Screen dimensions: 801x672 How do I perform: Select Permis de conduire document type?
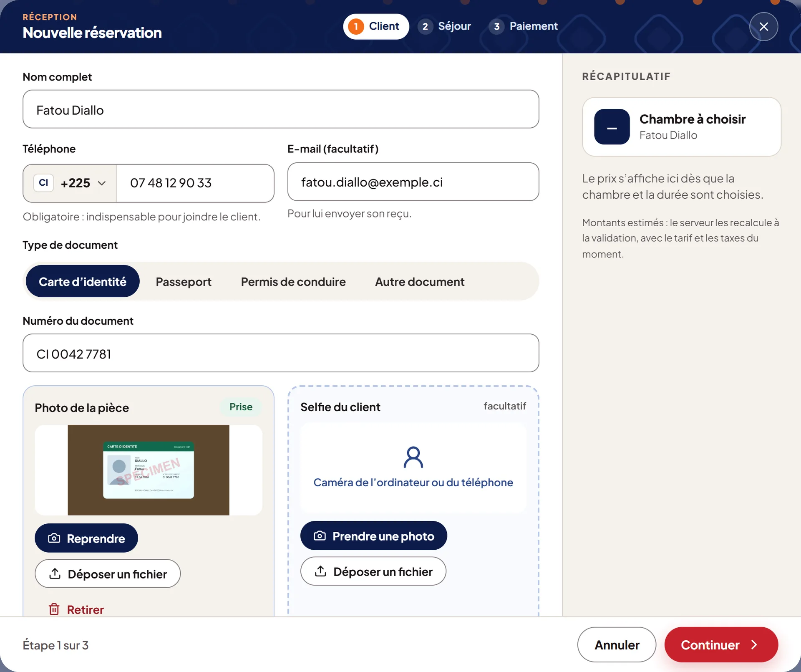click(293, 282)
